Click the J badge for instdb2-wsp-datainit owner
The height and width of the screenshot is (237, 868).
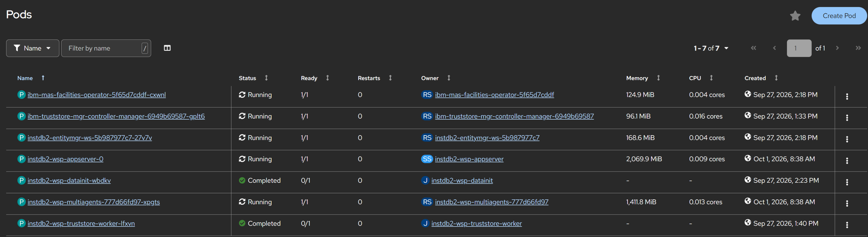425,180
